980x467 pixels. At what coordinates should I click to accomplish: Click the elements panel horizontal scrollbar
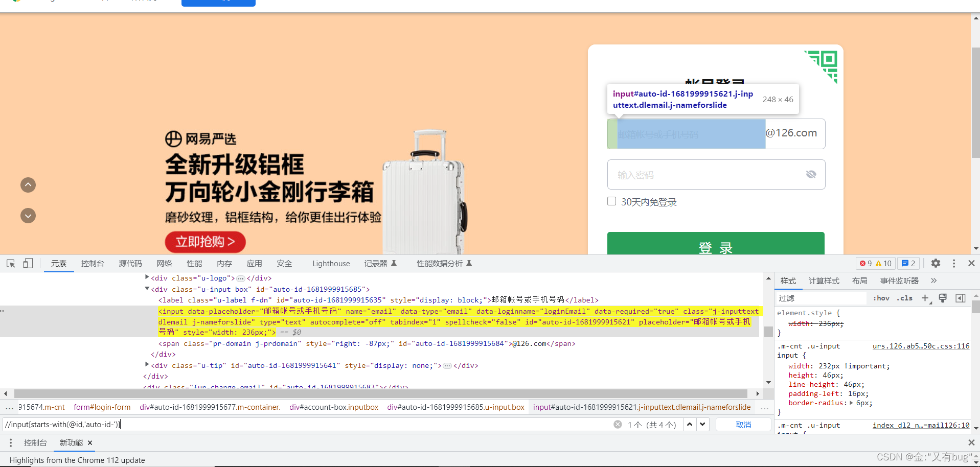coord(381,393)
